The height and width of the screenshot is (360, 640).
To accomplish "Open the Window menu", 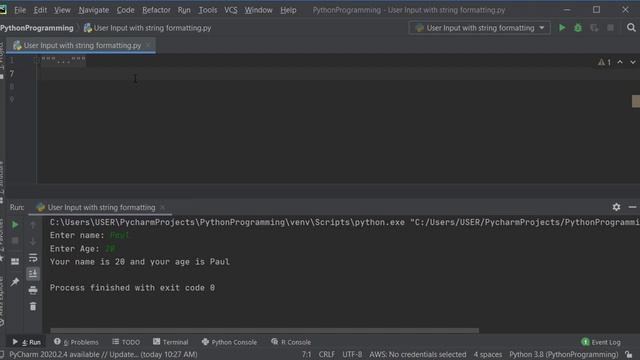I will click(258, 10).
